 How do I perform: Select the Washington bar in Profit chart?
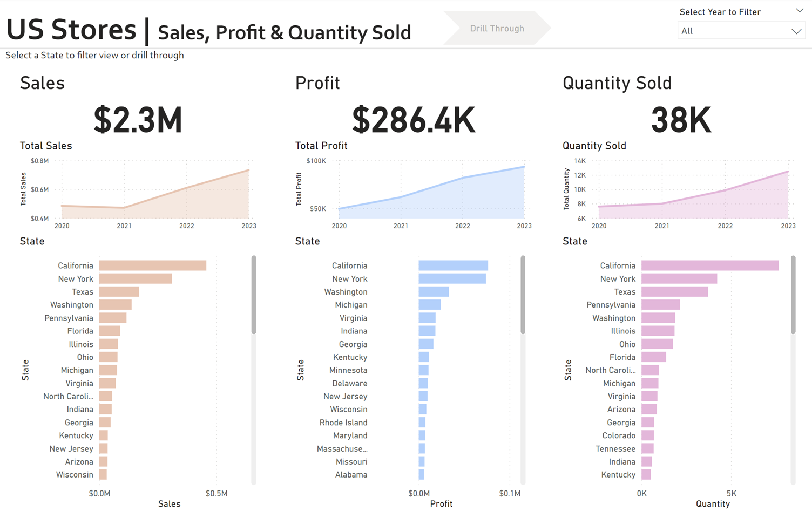pos(434,292)
